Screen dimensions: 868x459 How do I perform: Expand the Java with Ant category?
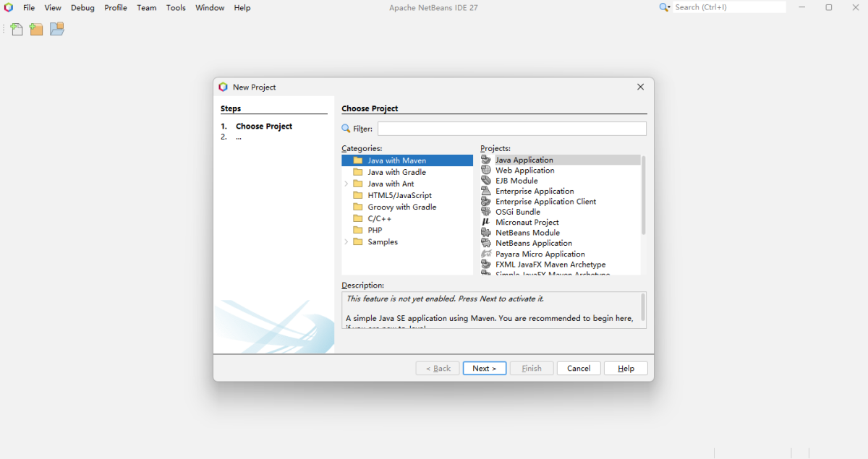346,184
